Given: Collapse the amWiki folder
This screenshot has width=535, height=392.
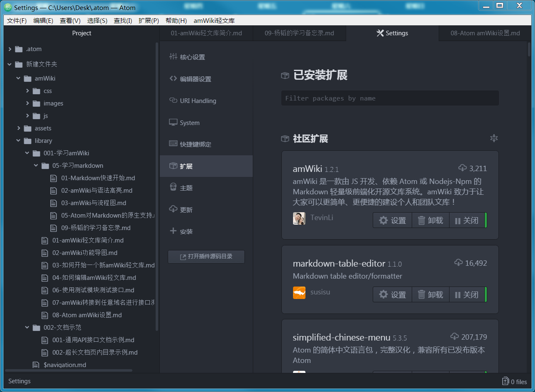Looking at the screenshot, I should 18,78.
